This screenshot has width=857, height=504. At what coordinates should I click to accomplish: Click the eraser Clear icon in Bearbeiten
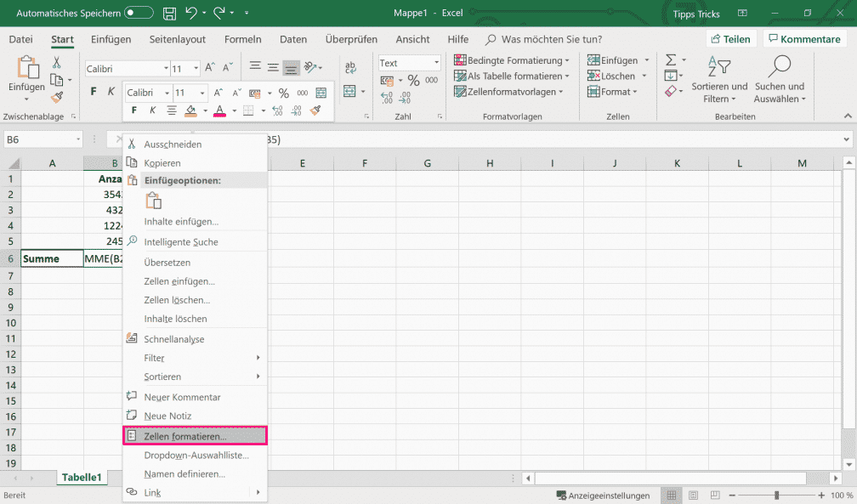pyautogui.click(x=671, y=91)
